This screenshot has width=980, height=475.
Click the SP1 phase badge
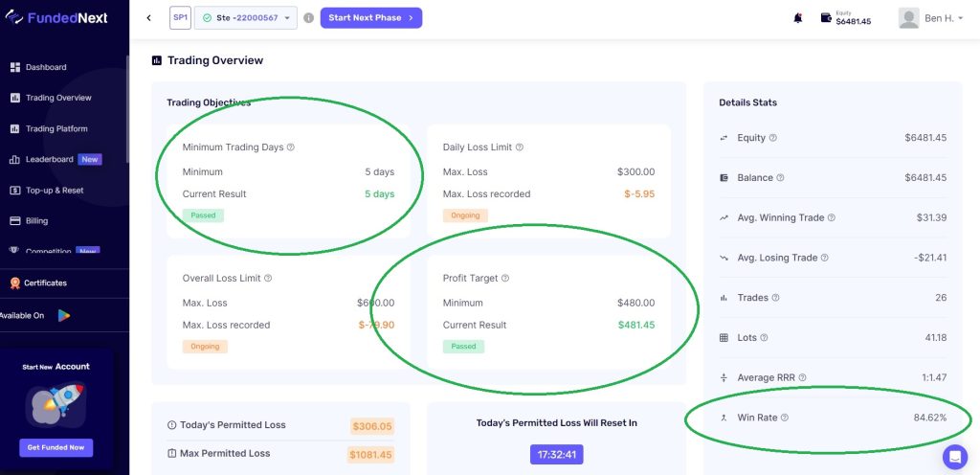180,18
